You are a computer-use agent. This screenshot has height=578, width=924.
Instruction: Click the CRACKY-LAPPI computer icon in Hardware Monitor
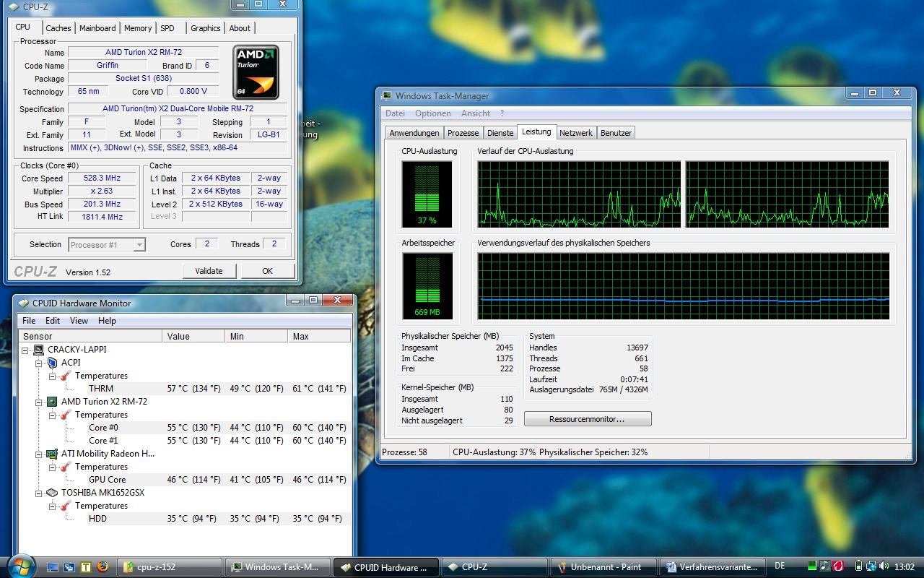[39, 350]
